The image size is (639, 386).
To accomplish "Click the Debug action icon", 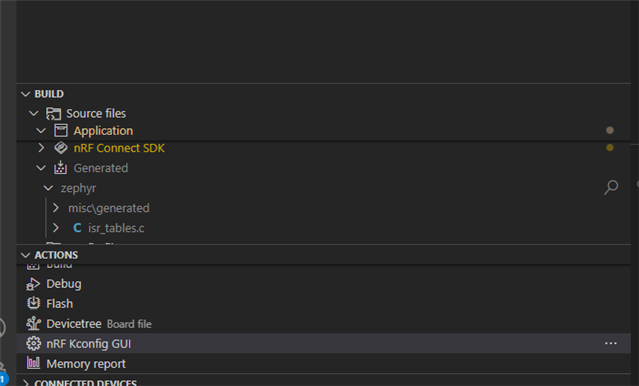I will 33,284.
